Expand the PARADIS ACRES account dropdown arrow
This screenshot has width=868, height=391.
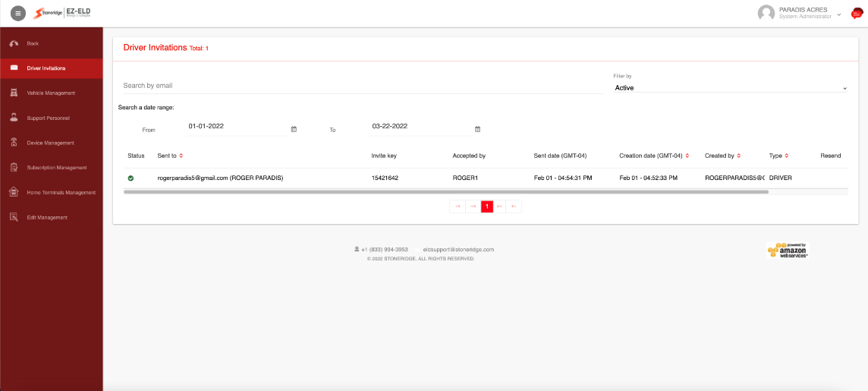[839, 14]
